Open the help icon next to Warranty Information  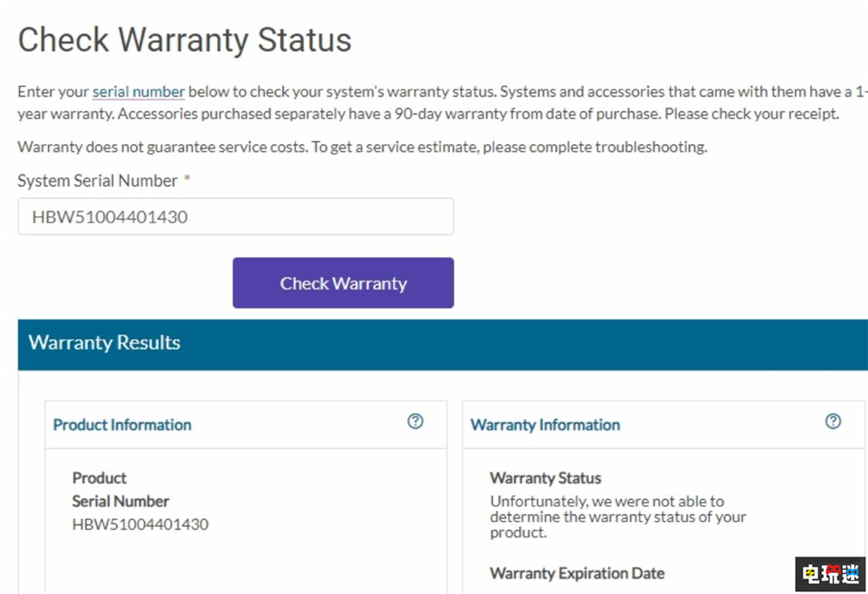(x=833, y=421)
